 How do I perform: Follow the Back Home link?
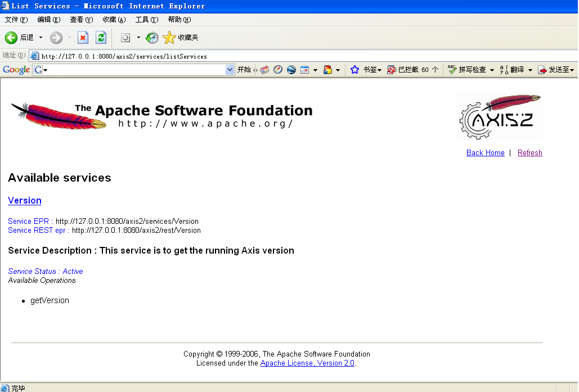click(x=485, y=153)
